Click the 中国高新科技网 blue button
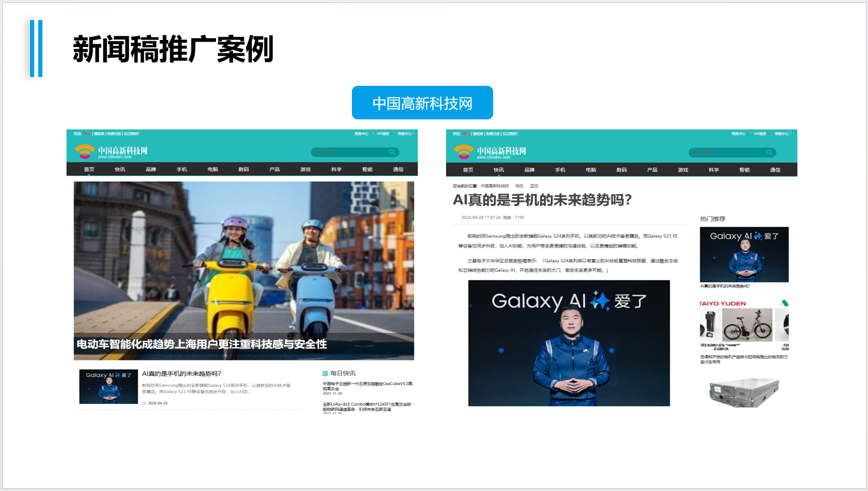The width and height of the screenshot is (868, 491). pos(423,103)
